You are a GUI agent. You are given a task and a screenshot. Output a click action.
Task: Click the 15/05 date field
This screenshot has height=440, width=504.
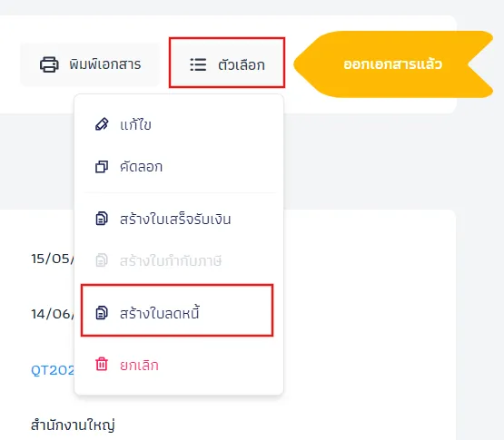point(53,259)
